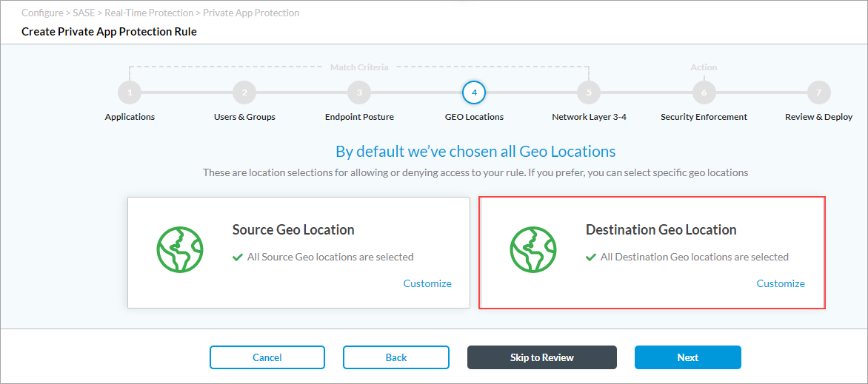Click the Source Geo Location globe icon
Screen dimensions: 868x384
click(180, 249)
